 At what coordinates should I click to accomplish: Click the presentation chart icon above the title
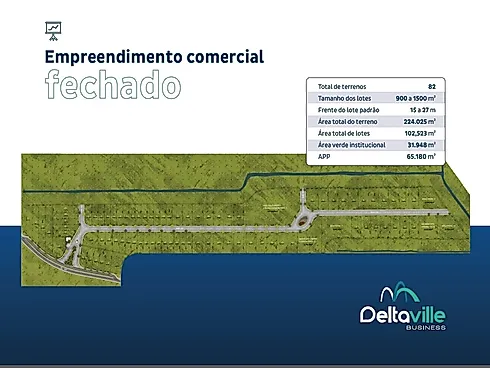pyautogui.click(x=53, y=31)
